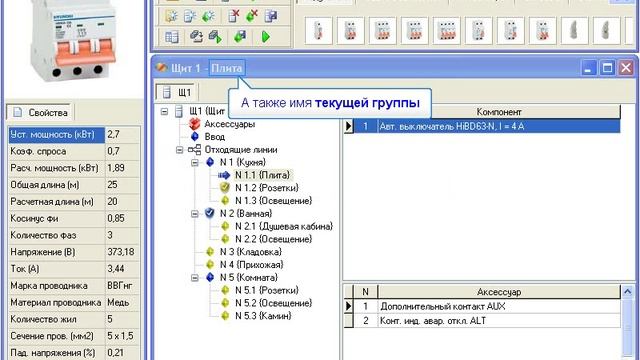Viewport: 640px width, 360px height.
Task: Click the yellow icon beside N 4 (Прихожая)
Action: tap(210, 264)
